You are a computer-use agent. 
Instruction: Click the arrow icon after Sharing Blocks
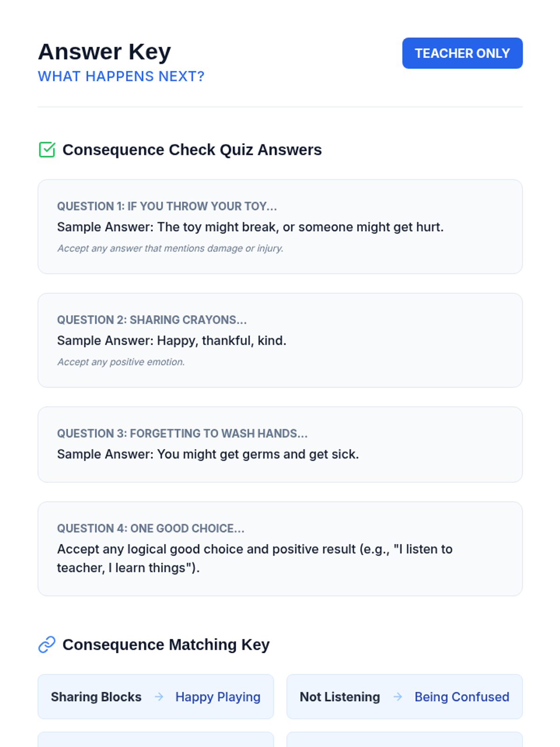[x=159, y=697]
